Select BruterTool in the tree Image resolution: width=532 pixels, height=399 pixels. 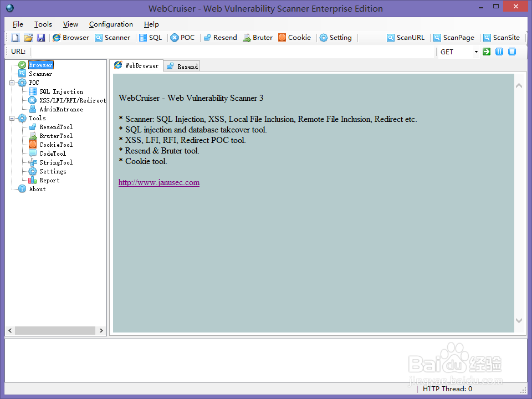(56, 136)
